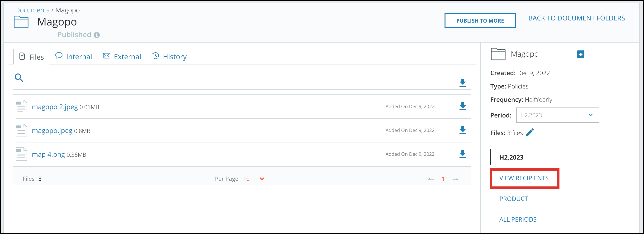Switch to the Files tab

tap(31, 57)
